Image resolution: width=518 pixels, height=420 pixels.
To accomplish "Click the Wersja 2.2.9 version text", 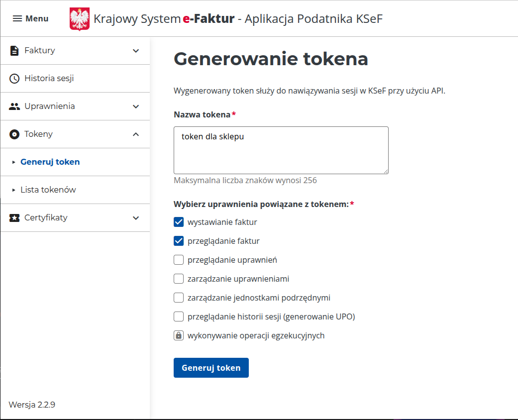I will pyautogui.click(x=32, y=405).
